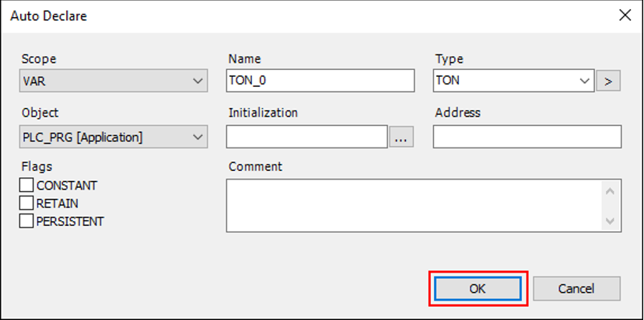
Task: Click into the Address input field
Action: click(527, 137)
